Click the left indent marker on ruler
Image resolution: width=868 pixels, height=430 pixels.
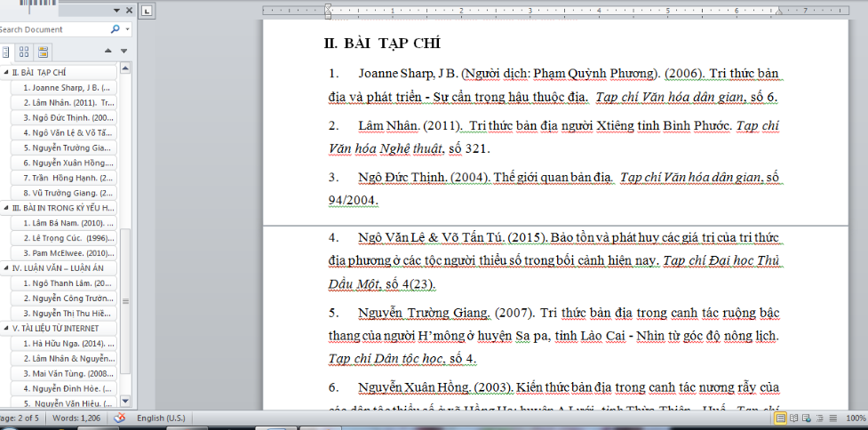pyautogui.click(x=328, y=16)
